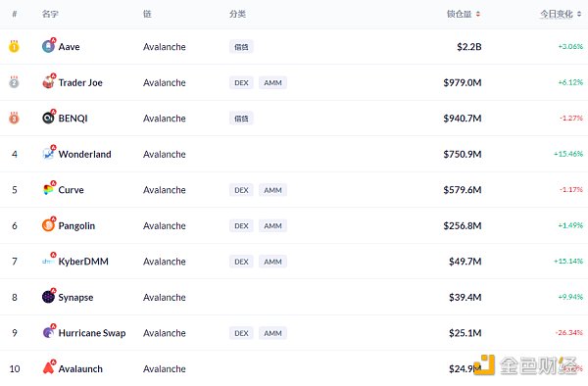Select the BENQI logo icon
The width and height of the screenshot is (588, 386).
(x=48, y=118)
